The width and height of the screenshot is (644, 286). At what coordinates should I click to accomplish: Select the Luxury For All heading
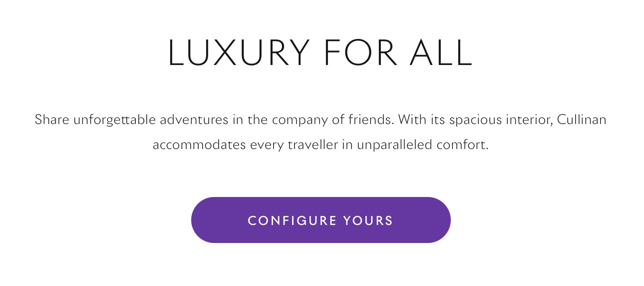(x=320, y=52)
